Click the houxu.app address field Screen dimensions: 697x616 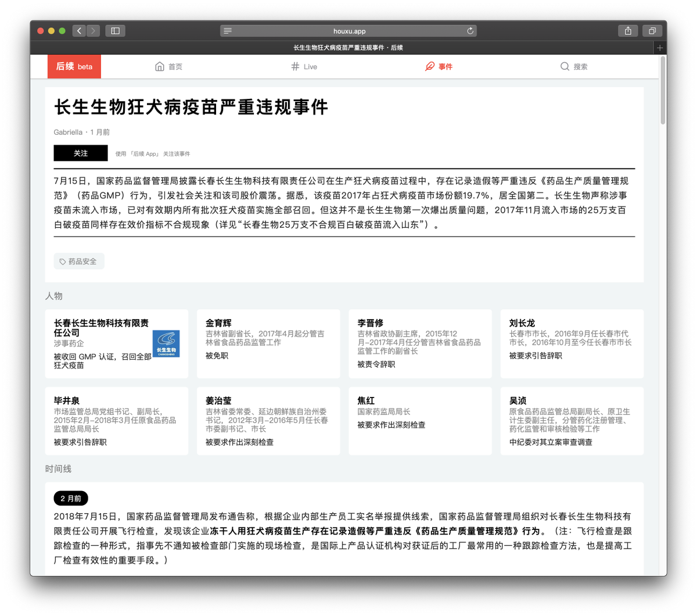(x=348, y=31)
